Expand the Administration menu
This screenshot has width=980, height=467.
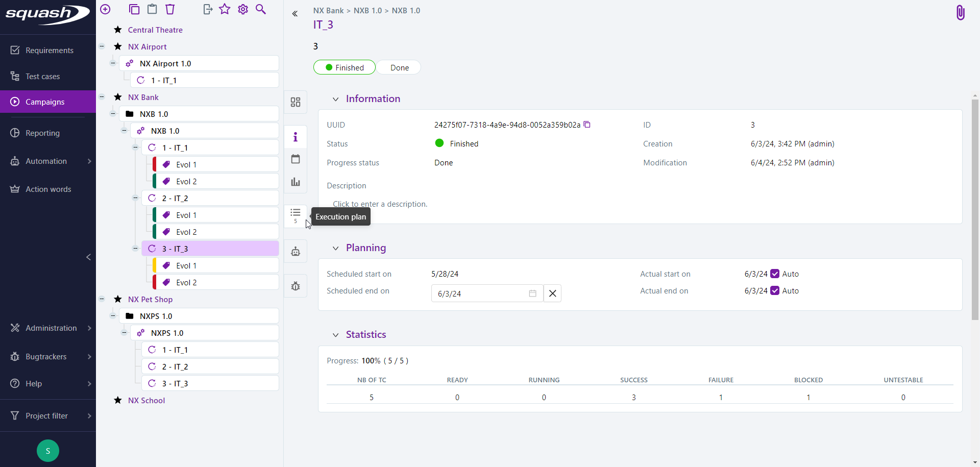coord(48,328)
